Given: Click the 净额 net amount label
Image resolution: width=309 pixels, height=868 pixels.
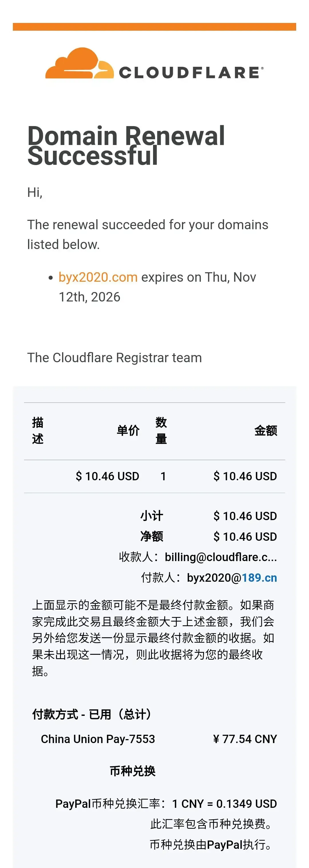Looking at the screenshot, I should pyautogui.click(x=151, y=536).
